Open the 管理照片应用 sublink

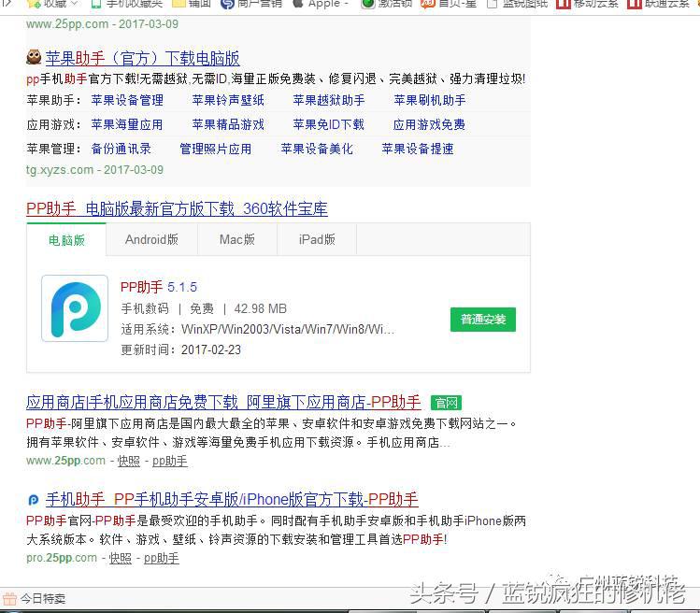(216, 149)
